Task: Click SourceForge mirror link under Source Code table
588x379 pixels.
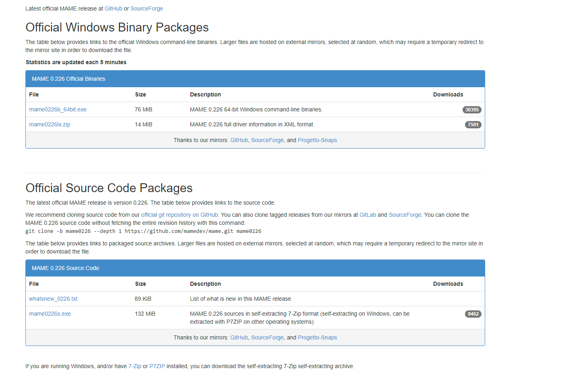Action: click(x=267, y=337)
